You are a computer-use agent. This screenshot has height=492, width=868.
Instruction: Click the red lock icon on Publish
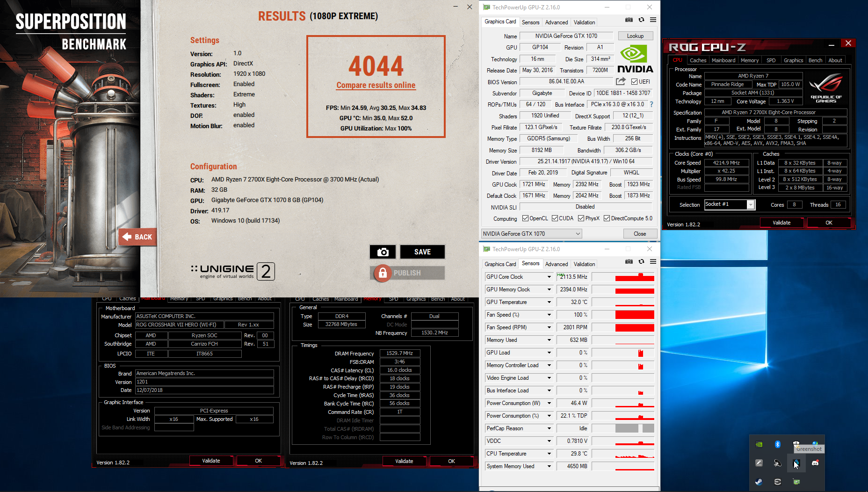point(383,273)
